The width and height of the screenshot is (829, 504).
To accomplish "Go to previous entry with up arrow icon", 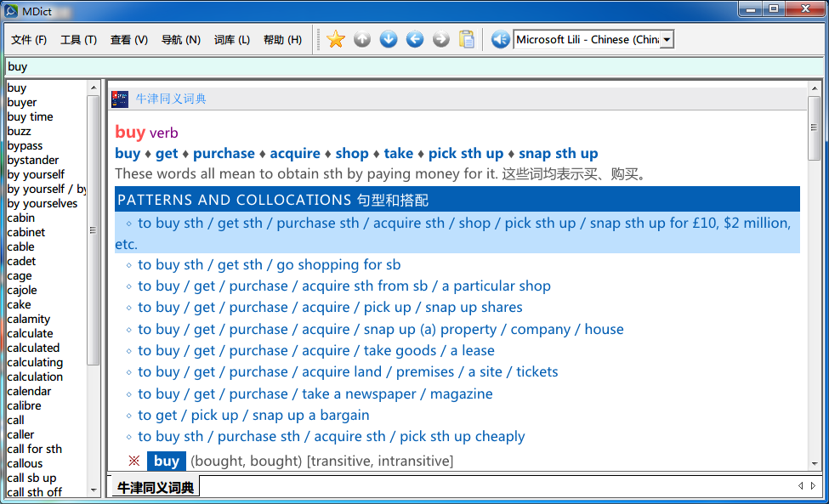I will [x=362, y=39].
